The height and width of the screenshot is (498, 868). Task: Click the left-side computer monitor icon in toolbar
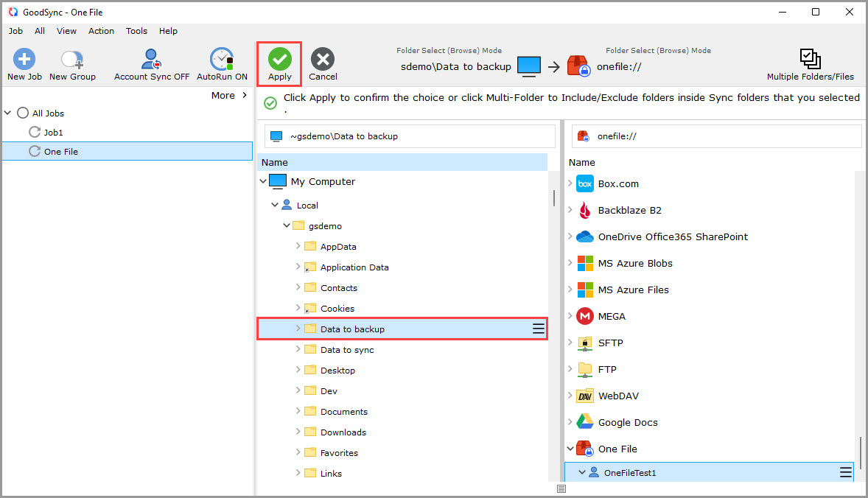[x=528, y=66]
